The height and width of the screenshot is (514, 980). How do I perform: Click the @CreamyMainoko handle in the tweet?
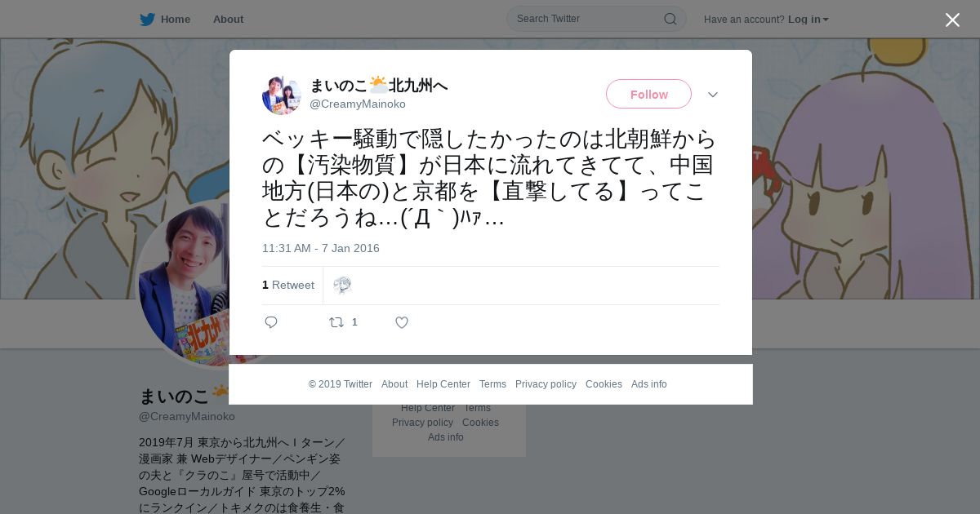click(358, 104)
